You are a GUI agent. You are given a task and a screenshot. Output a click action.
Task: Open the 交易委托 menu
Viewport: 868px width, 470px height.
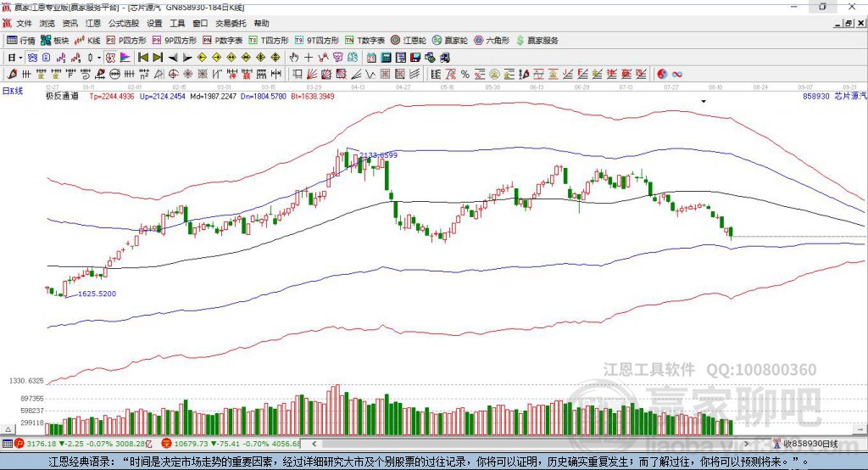pos(231,23)
